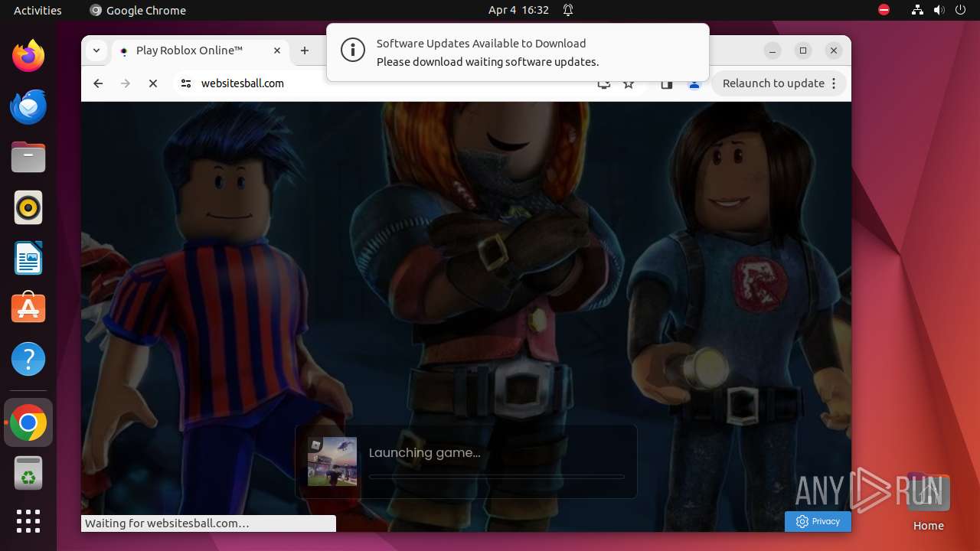Viewport: 980px width, 551px height.
Task: Close the Play Roblox Online tab
Action: [x=277, y=51]
